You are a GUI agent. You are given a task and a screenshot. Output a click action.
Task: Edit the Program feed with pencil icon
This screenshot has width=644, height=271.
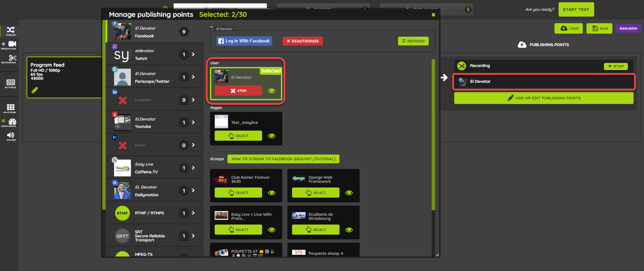(35, 90)
